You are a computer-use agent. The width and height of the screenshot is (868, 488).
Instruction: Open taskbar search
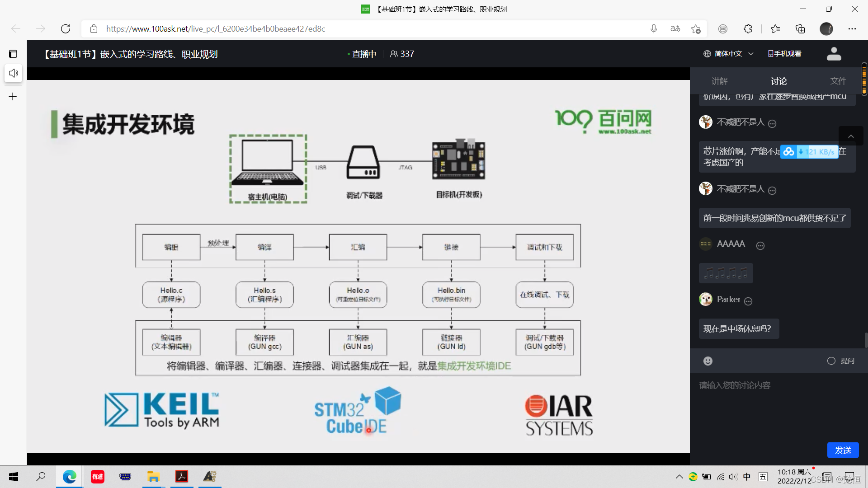41,477
